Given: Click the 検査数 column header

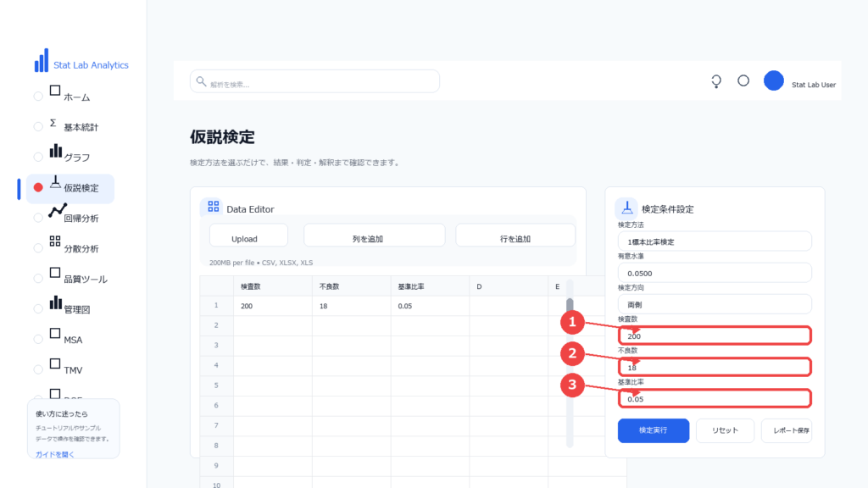Looking at the screenshot, I should pos(272,286).
